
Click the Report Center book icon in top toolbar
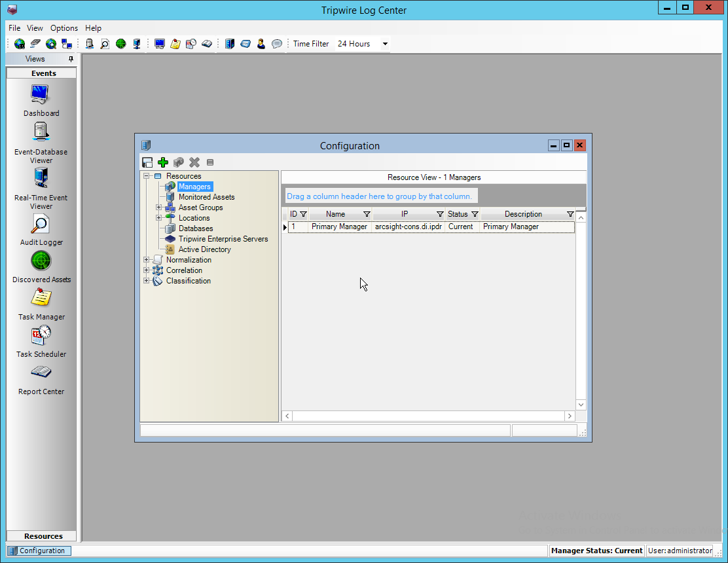[x=207, y=44]
